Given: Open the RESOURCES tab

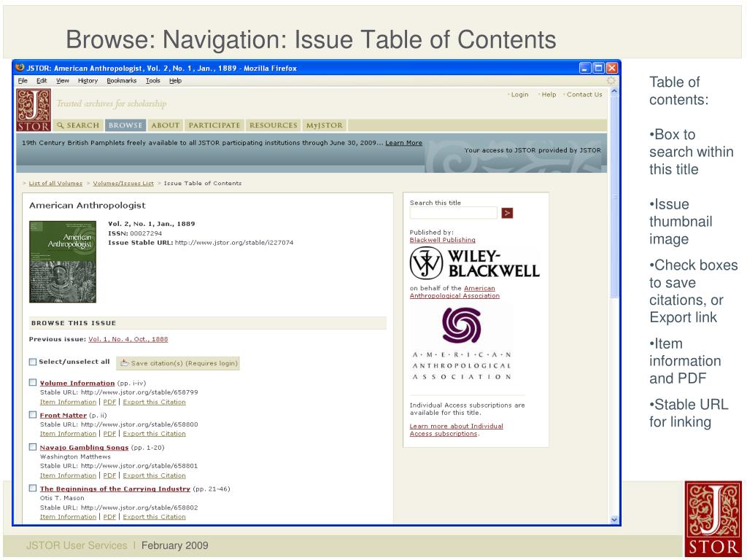Looking at the screenshot, I should click(x=274, y=125).
